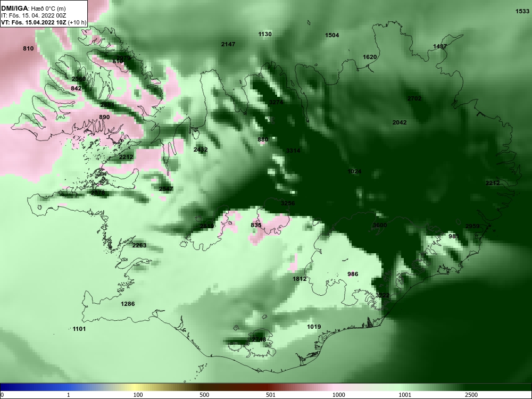
Task: Click the map value 2819
Action: [206, 226]
